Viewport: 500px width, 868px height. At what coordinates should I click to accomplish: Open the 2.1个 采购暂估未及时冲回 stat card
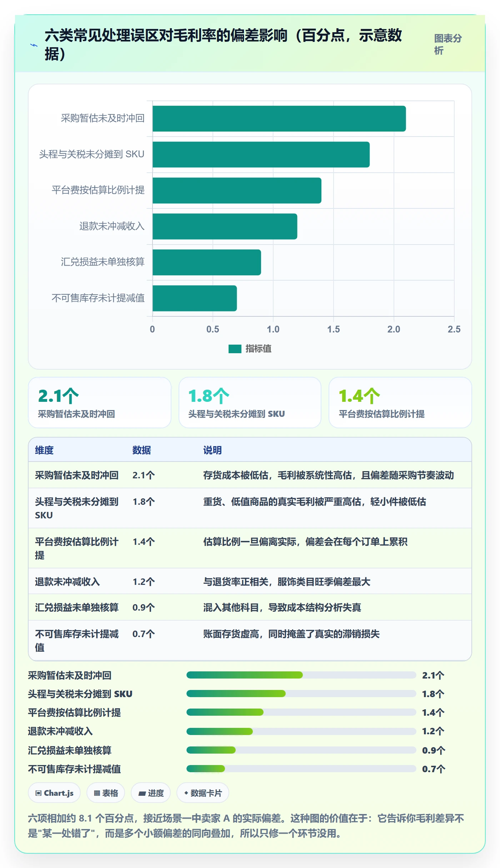tap(100, 403)
